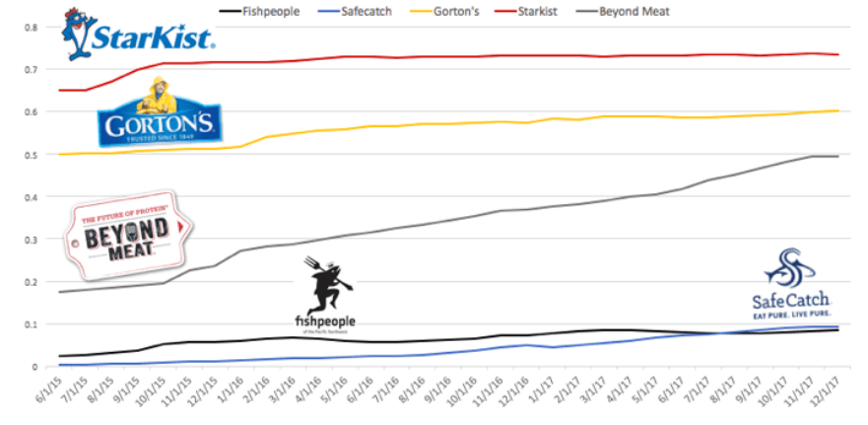
Task: Click the 0.8 y-axis label
Action: pyautogui.click(x=33, y=27)
